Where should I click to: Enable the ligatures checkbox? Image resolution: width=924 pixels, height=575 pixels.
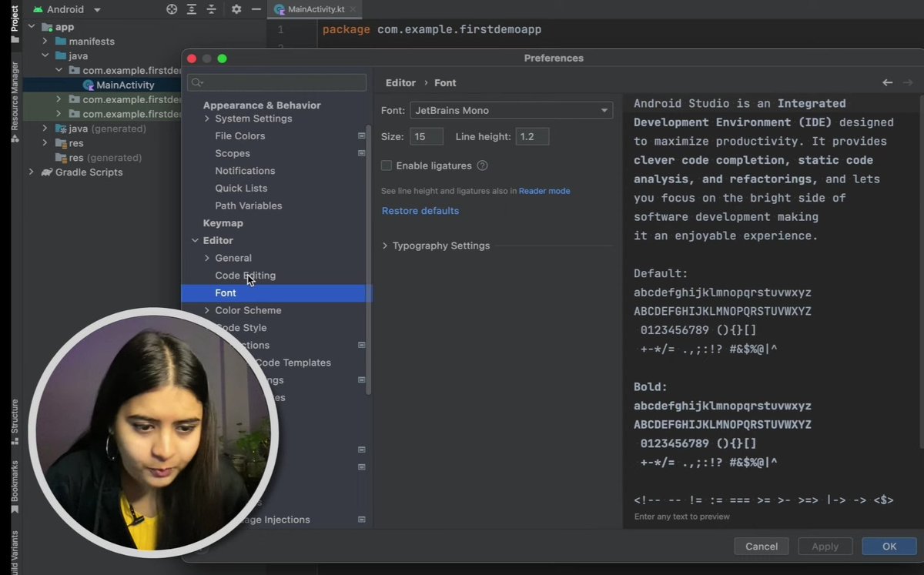point(387,165)
